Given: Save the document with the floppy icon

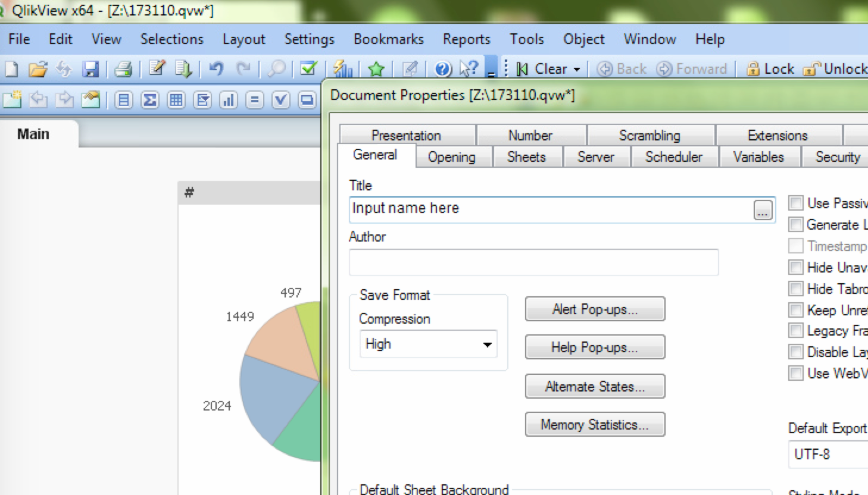Looking at the screenshot, I should (90, 69).
